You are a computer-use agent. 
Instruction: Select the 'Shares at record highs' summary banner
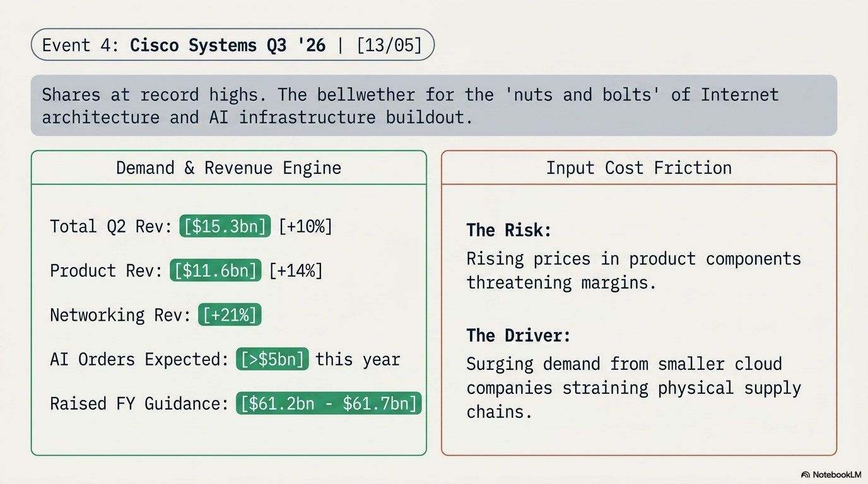click(x=434, y=105)
